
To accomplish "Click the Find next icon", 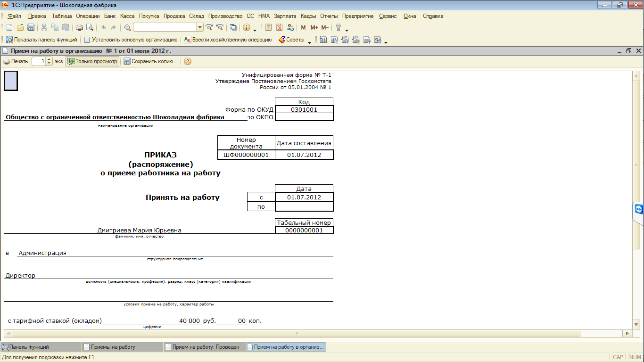I will click(209, 27).
